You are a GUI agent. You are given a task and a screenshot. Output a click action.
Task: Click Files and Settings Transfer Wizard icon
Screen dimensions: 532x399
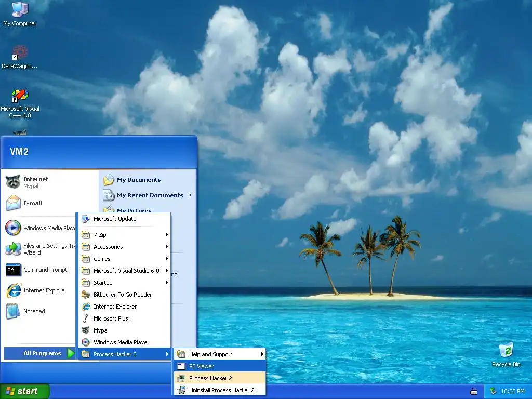[13, 249]
